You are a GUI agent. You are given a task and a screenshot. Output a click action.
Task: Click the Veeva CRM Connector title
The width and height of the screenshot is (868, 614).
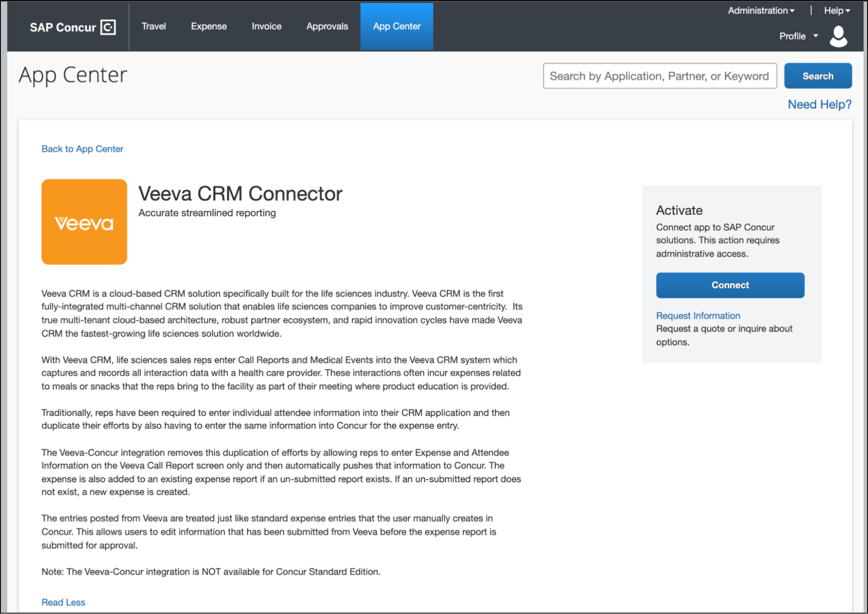tap(240, 194)
